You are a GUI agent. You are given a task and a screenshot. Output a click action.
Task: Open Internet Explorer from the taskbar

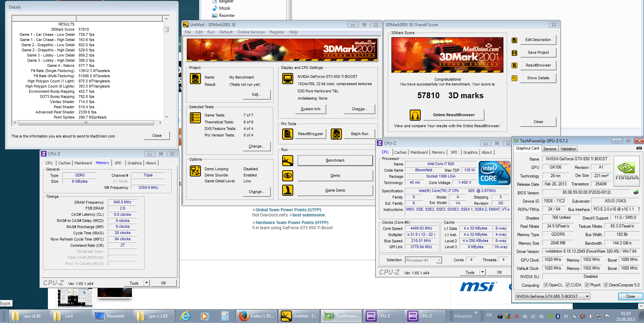pos(185,316)
